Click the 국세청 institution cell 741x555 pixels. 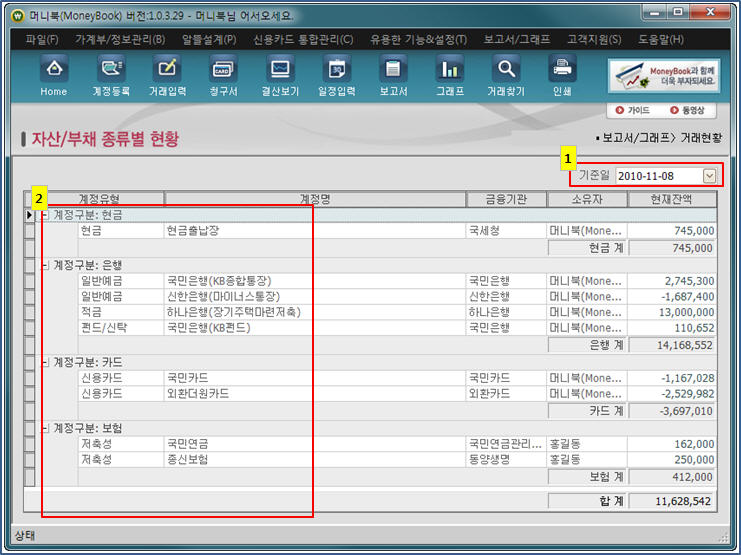pyautogui.click(x=506, y=231)
